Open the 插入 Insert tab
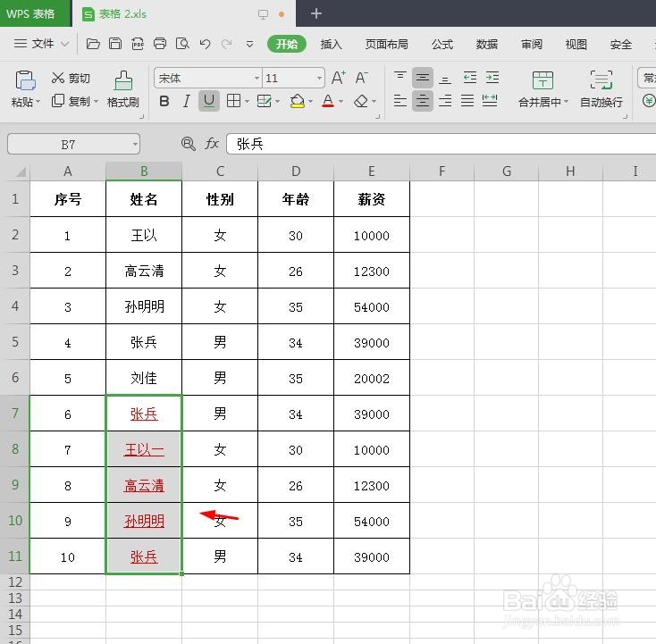656x644 pixels. [331, 44]
